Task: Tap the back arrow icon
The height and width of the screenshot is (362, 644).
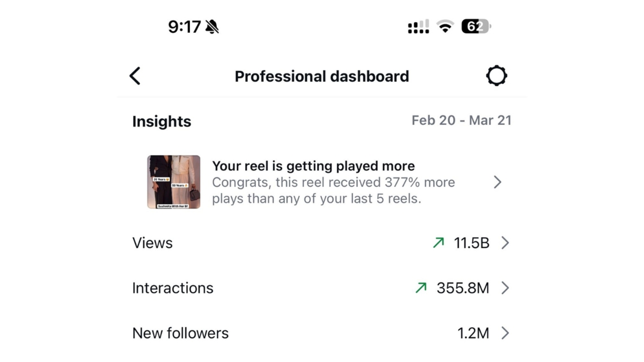Action: (135, 76)
